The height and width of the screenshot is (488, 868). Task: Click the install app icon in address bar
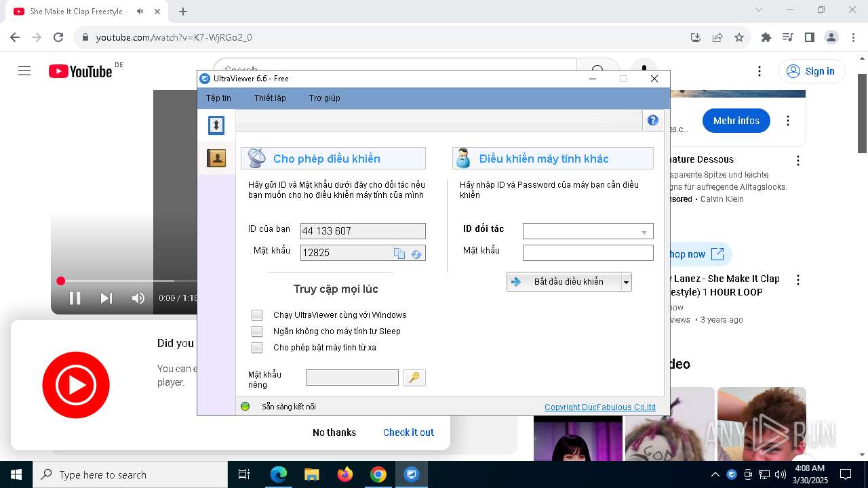(696, 37)
